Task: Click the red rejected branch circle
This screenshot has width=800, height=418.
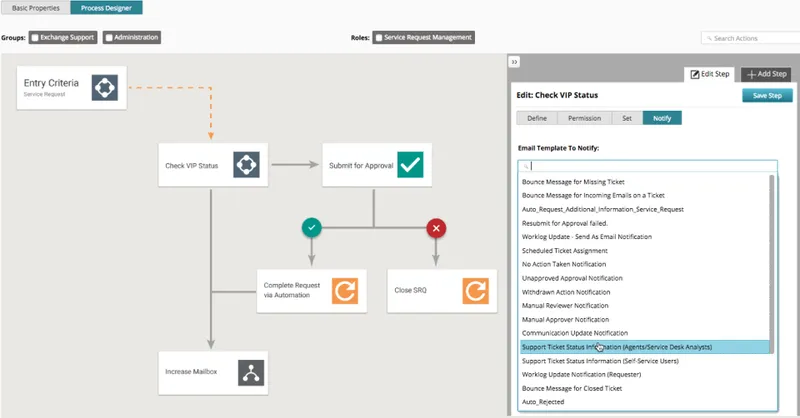Action: coord(436,228)
